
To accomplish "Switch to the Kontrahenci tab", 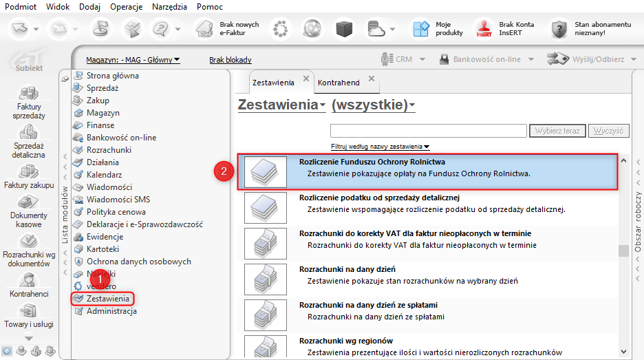I will [x=339, y=83].
